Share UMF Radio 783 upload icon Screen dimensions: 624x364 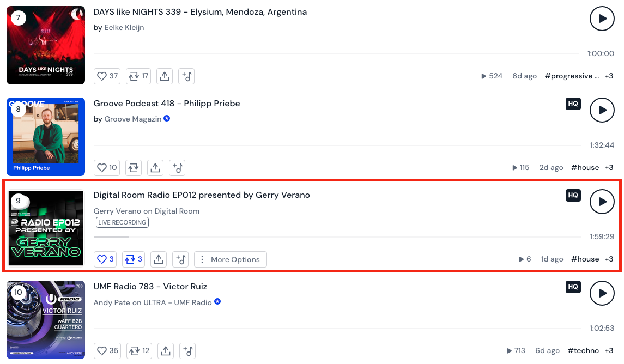coord(166,350)
